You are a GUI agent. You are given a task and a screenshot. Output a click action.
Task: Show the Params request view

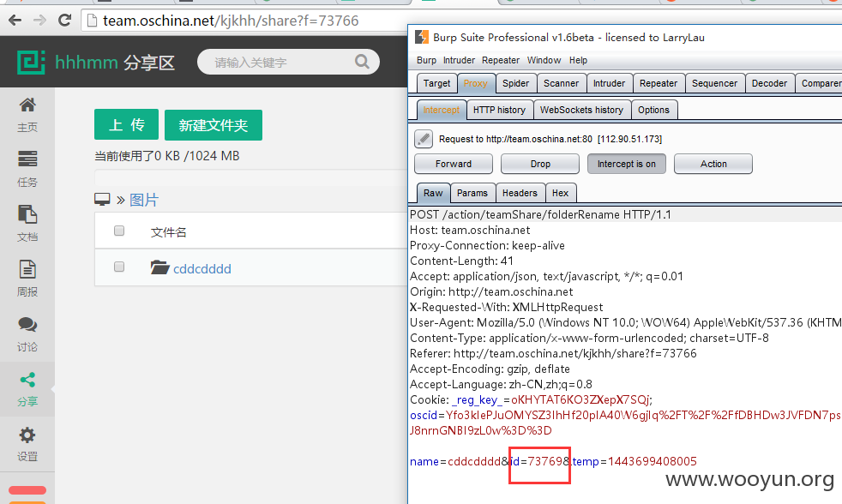pos(472,193)
